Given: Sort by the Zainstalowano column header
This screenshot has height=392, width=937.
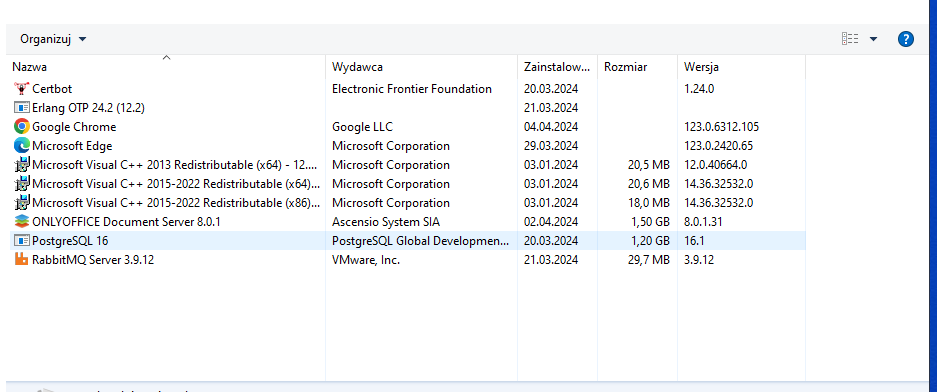Looking at the screenshot, I should coord(557,67).
